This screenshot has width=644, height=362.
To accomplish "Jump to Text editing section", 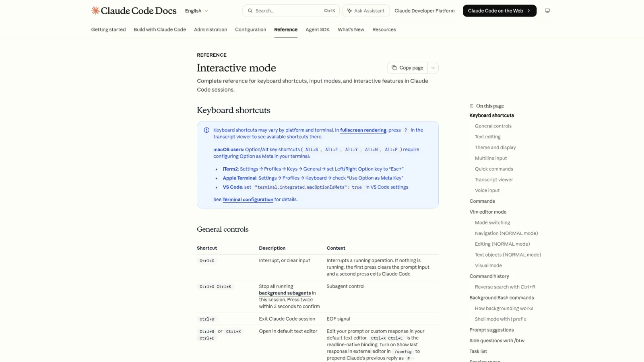I will coord(487,137).
